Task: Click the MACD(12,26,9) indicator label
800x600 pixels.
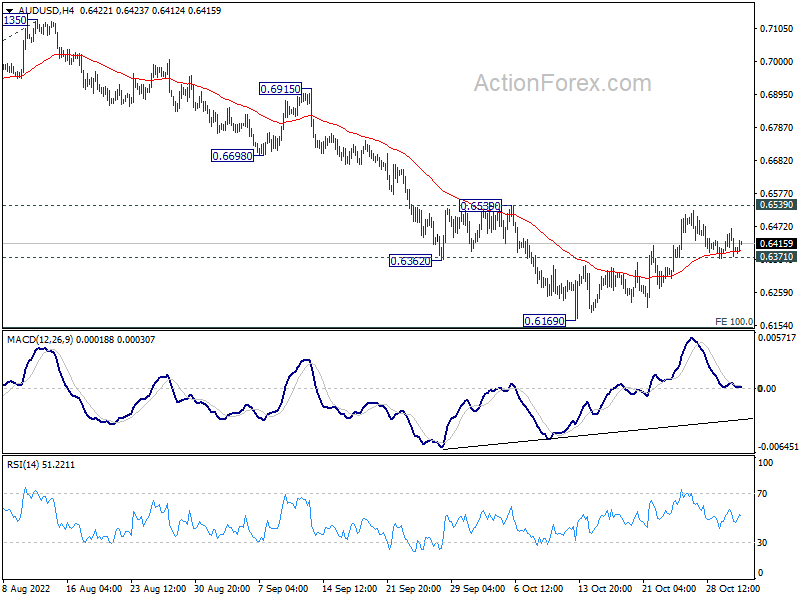Action: point(40,340)
